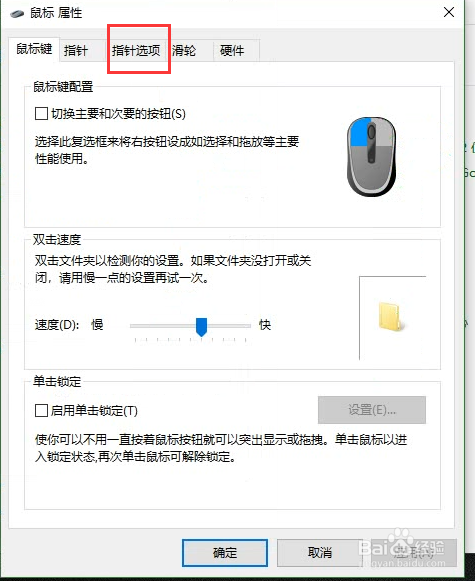Open the 指针 tab
This screenshot has width=475, height=581.
(76, 50)
